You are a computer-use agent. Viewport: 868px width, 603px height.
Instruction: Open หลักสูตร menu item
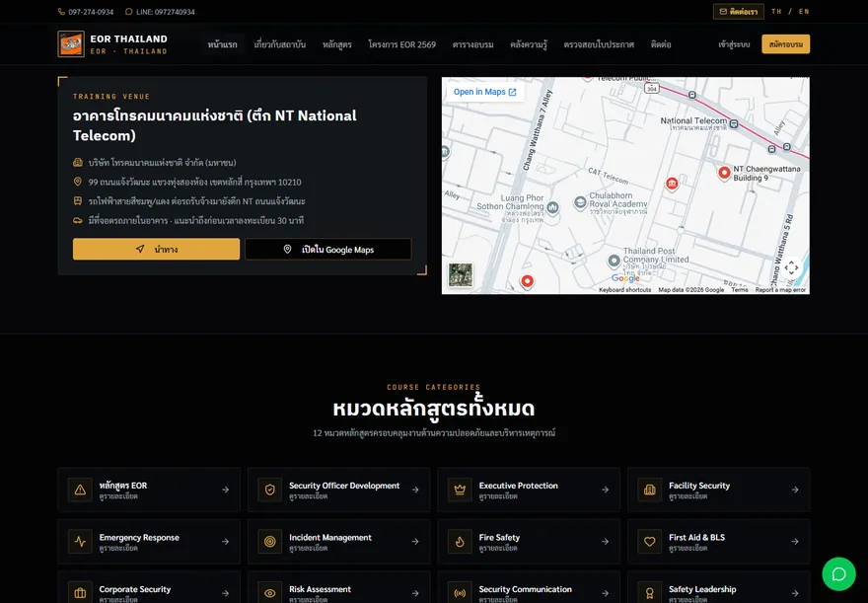[337, 44]
